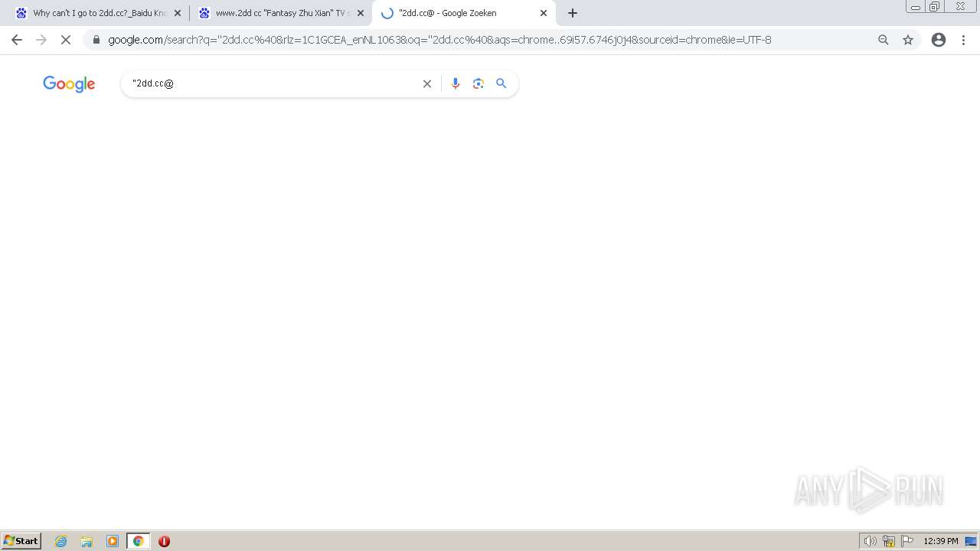Launch Internet Explorer from the taskbar
This screenshot has height=551, width=980.
point(61,541)
